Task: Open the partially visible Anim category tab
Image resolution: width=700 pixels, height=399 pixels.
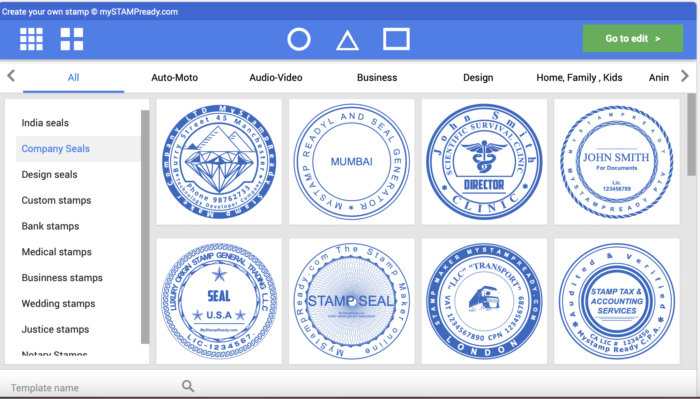Action: [x=658, y=78]
